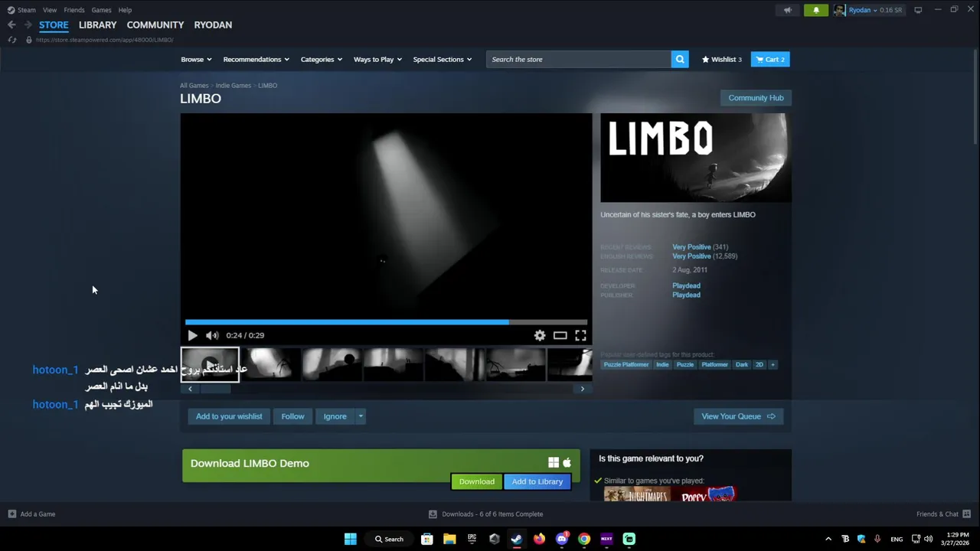The image size is (980, 551).
Task: Open the Downloads status
Action: click(485, 514)
